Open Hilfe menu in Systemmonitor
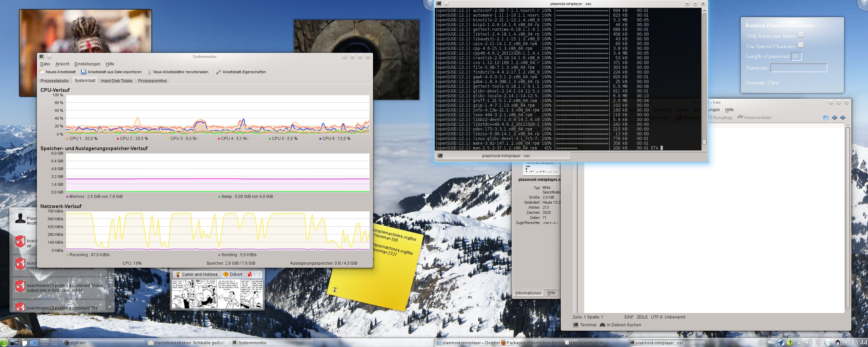The height and width of the screenshot is (347, 868). point(110,64)
